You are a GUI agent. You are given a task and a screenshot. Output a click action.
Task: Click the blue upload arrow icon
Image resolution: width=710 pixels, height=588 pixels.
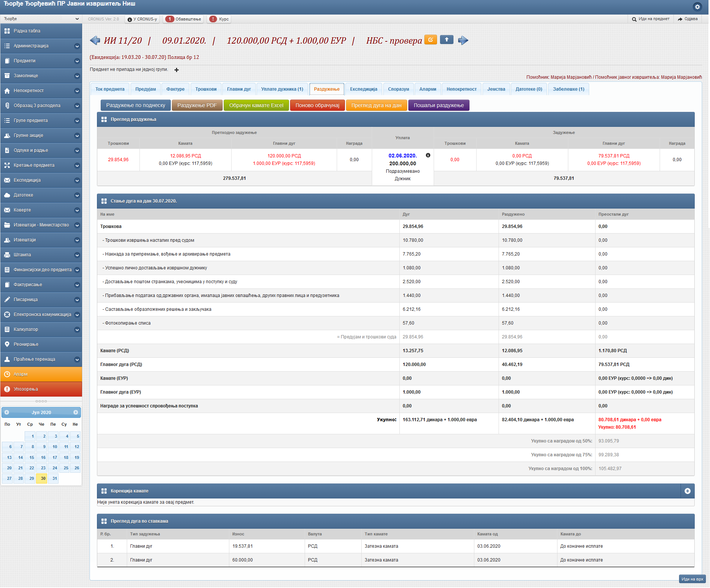[x=446, y=40]
